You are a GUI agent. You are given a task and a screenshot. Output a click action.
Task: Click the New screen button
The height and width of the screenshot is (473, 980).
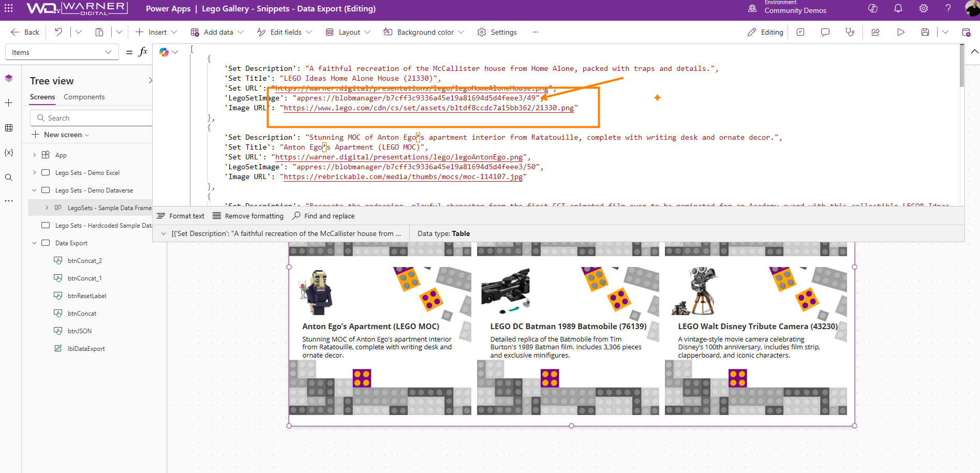[60, 135]
